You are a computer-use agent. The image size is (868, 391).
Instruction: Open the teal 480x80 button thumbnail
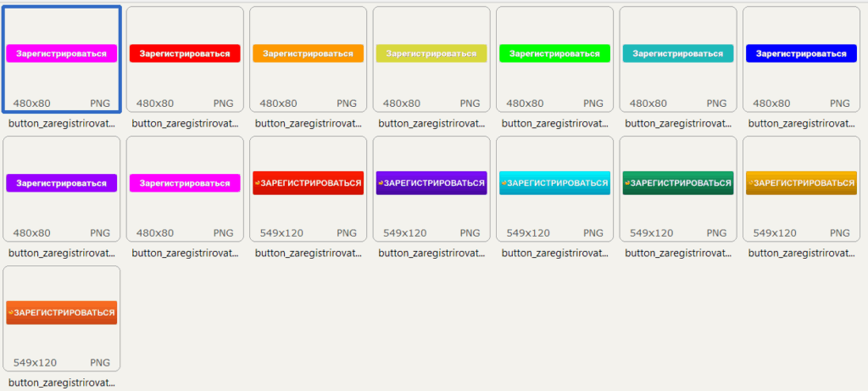[x=678, y=53]
